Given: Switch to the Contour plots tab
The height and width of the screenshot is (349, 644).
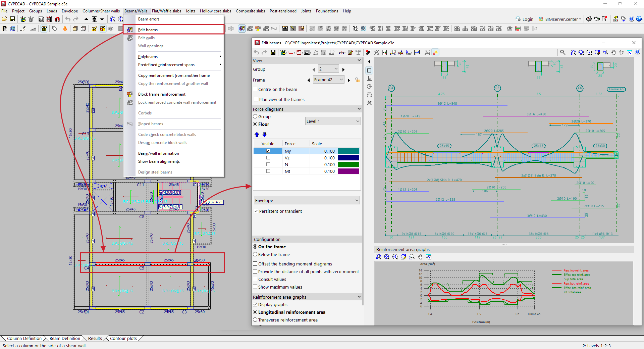Looking at the screenshot, I should [x=123, y=338].
